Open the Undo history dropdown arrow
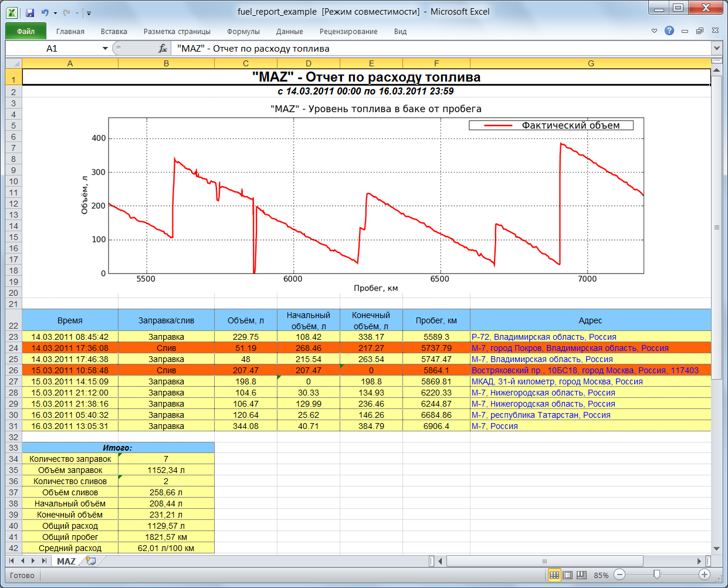 click(55, 12)
